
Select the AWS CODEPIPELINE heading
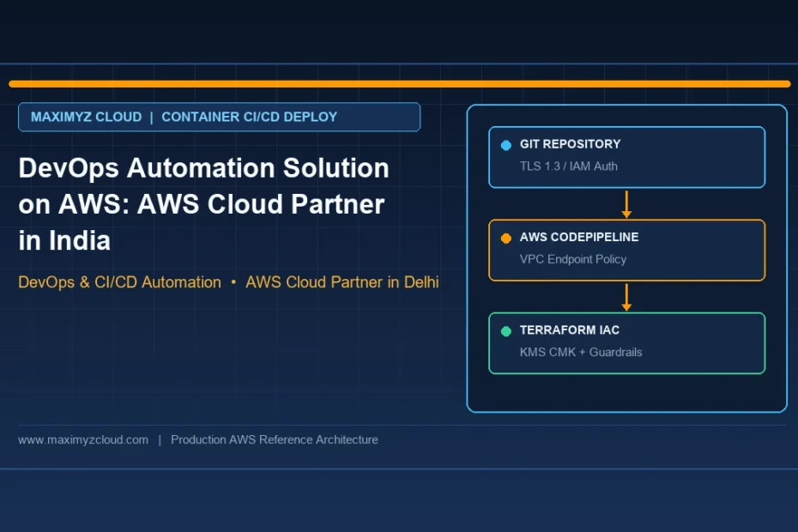pyautogui.click(x=579, y=237)
